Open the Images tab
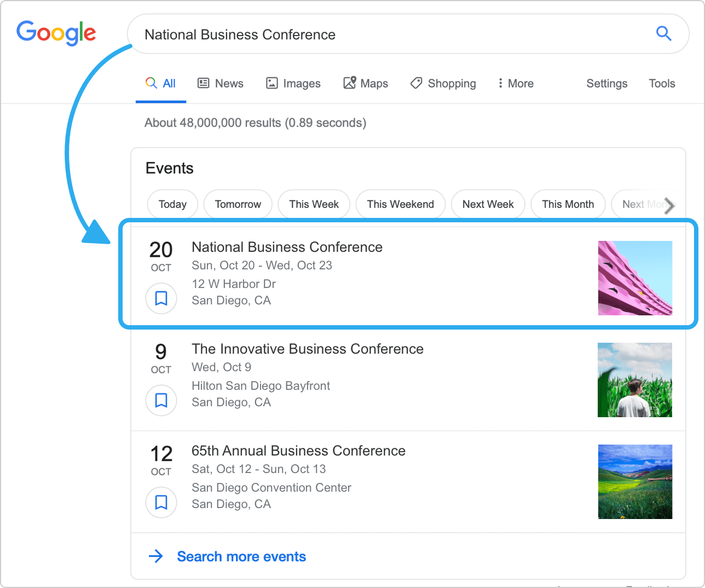Image resolution: width=705 pixels, height=588 pixels. [293, 83]
